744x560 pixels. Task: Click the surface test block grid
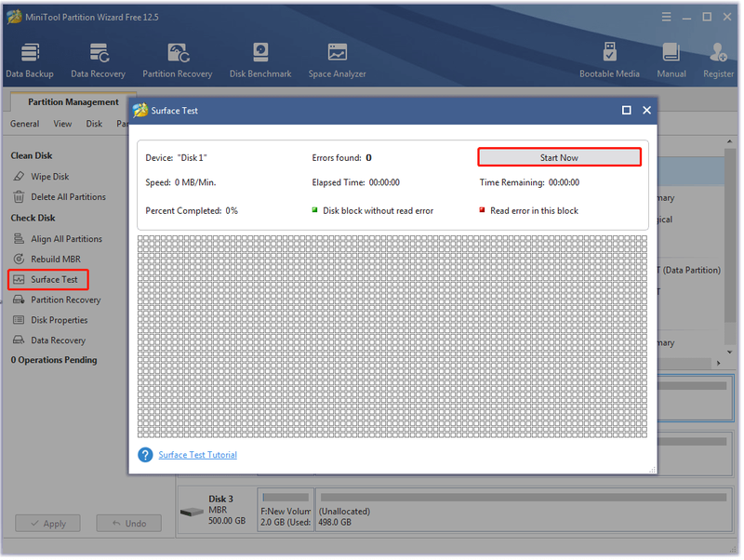[x=392, y=337]
